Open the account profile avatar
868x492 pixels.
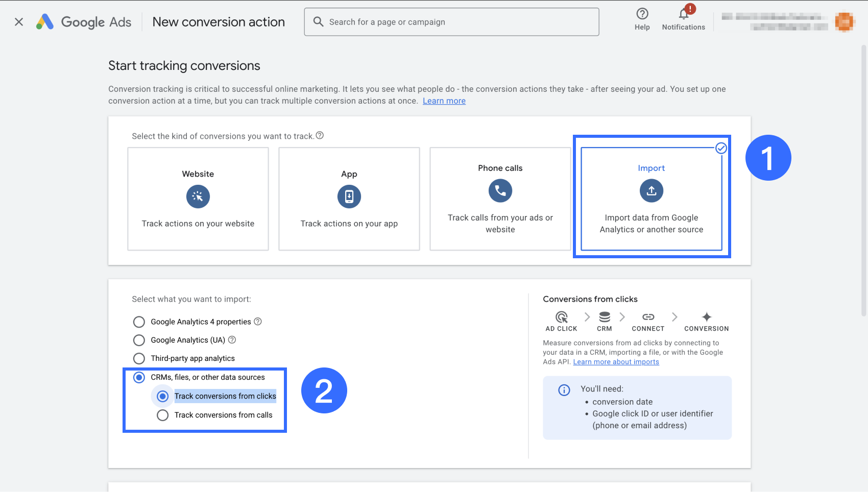point(845,22)
